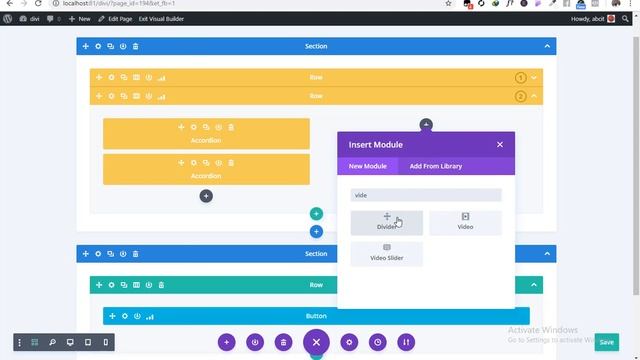This screenshot has height=360, width=640.
Task: Reload page with browser refresh button
Action: click(x=38, y=4)
